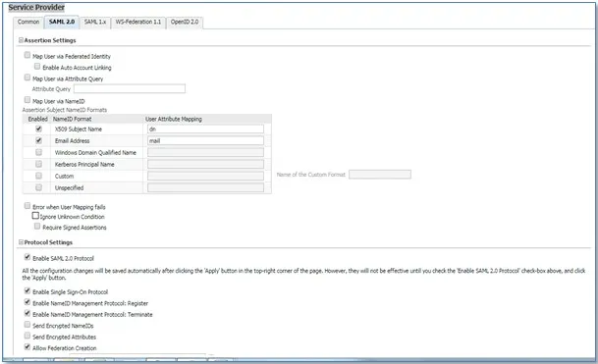Click the 'Enabled' column header
Viewport: 598px width, 364px height.
point(37,119)
